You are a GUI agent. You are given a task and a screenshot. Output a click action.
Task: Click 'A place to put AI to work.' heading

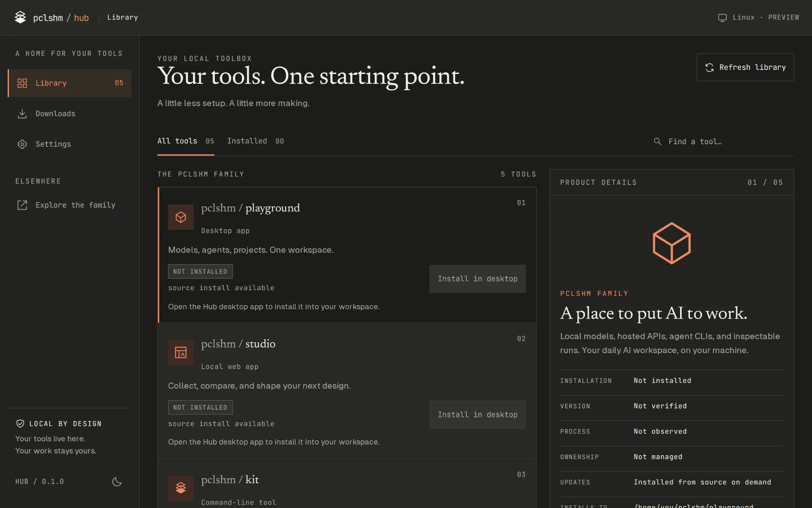(653, 313)
